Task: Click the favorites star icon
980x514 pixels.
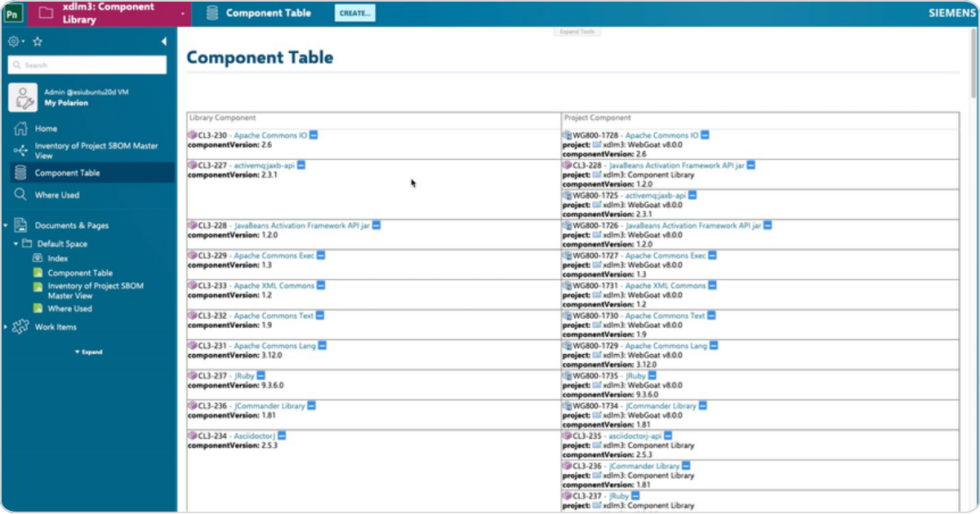Action: pos(38,42)
